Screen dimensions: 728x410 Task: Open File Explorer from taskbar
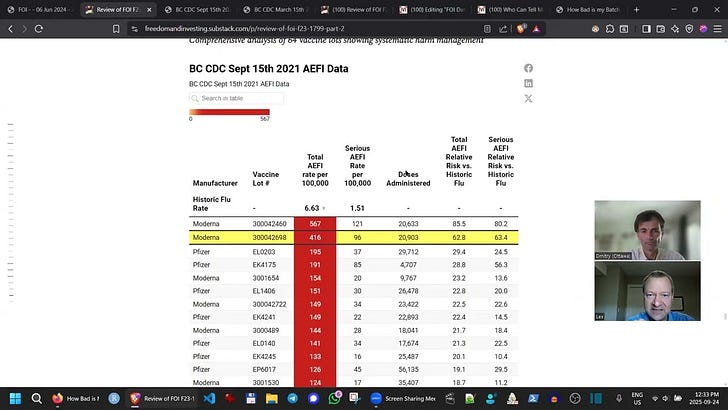[272, 398]
